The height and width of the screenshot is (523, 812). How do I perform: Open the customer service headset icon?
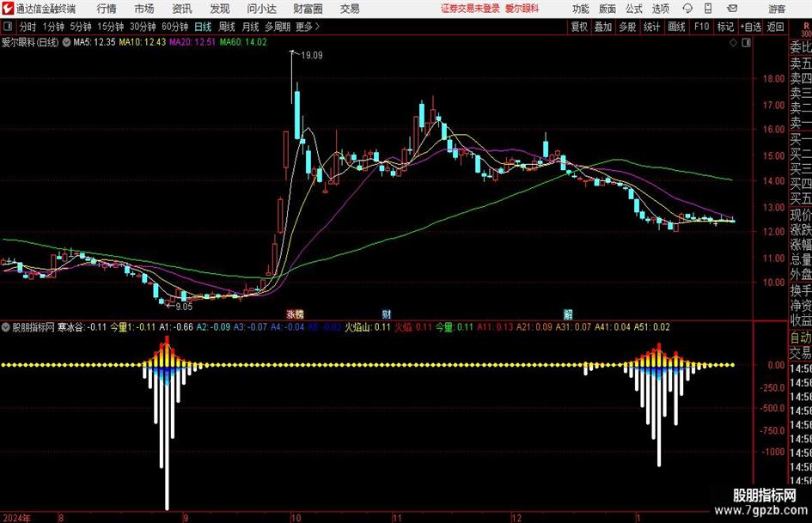coord(687,9)
